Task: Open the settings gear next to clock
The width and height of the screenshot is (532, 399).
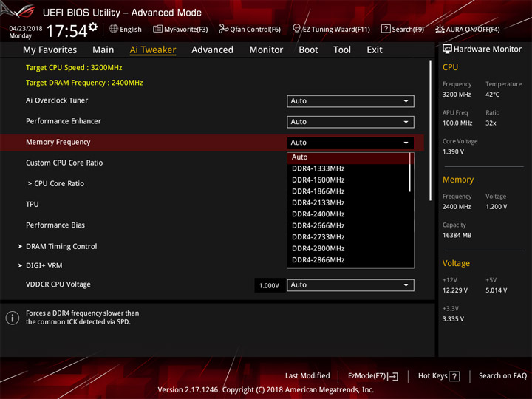Action: click(93, 27)
